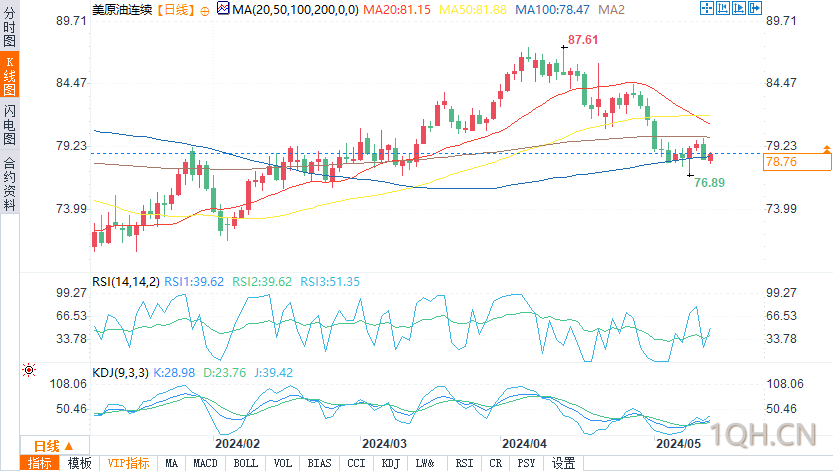
Task: Open the 合约资料 side tab
Action: click(10, 184)
